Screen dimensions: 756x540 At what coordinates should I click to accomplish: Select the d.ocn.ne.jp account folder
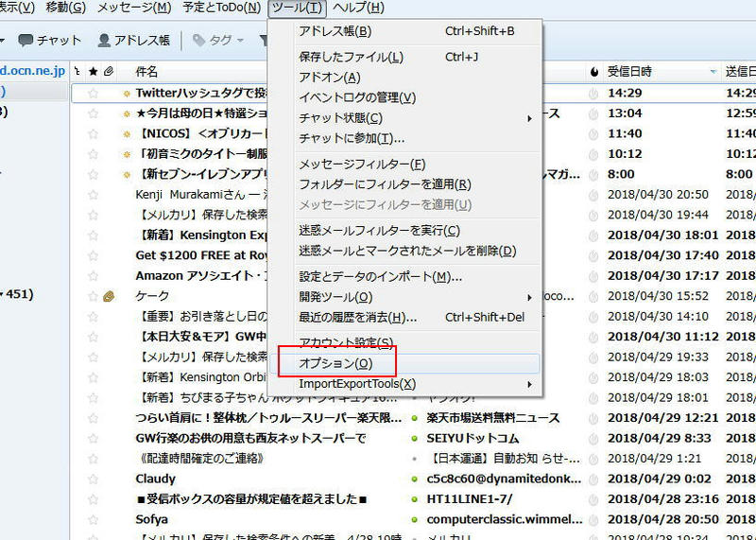[32, 71]
